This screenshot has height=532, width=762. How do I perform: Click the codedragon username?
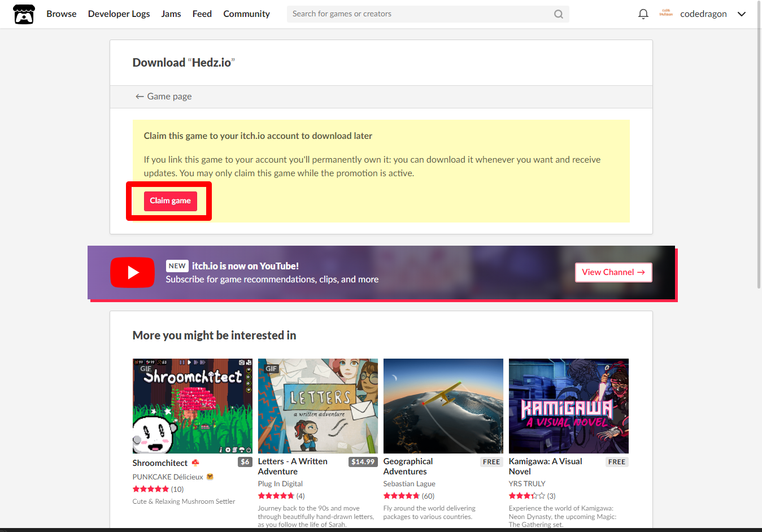[703, 14]
